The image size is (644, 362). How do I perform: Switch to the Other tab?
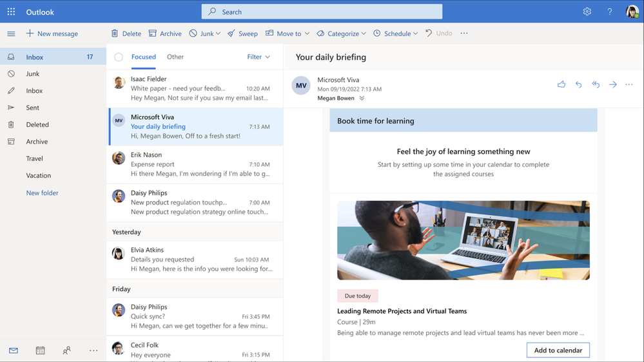coord(175,57)
